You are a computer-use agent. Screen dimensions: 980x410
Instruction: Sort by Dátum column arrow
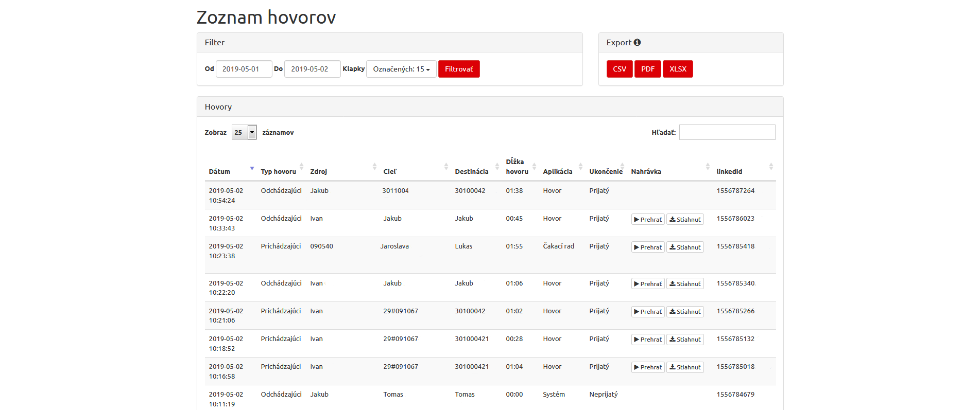click(x=252, y=168)
